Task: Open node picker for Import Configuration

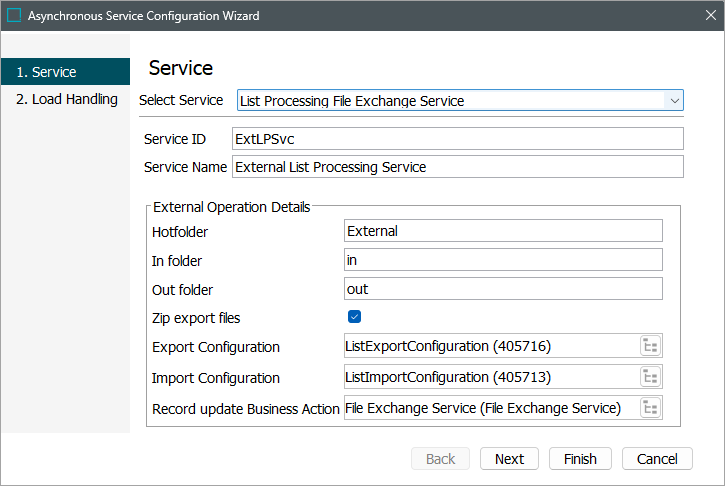Action: click(650, 377)
